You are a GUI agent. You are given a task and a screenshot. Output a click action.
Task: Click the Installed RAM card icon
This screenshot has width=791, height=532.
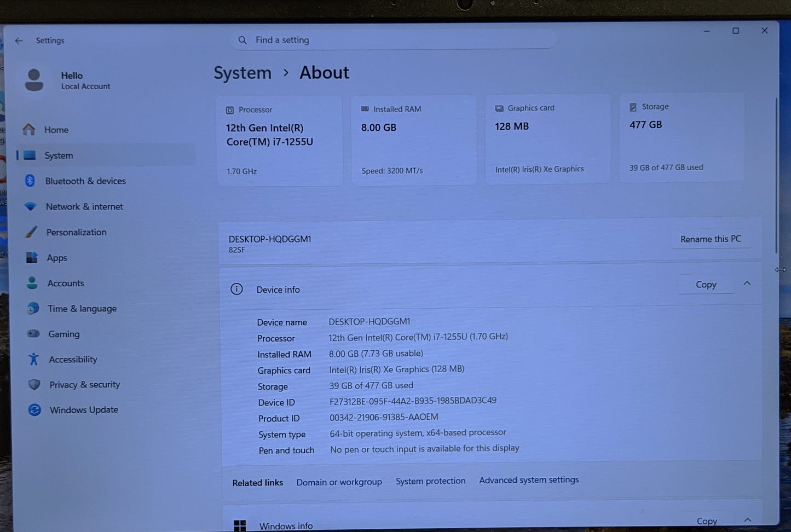pyautogui.click(x=365, y=109)
